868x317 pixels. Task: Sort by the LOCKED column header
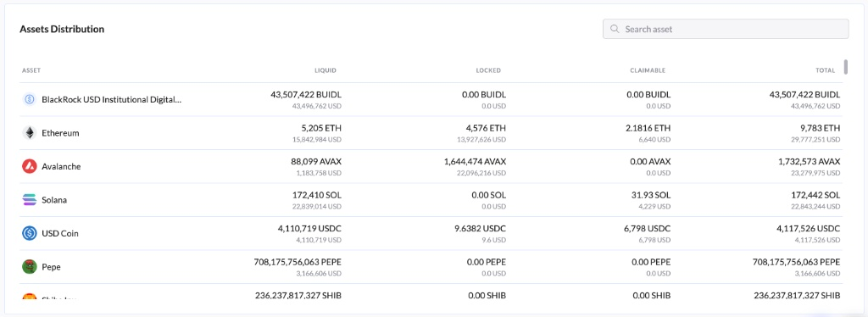[x=488, y=71]
